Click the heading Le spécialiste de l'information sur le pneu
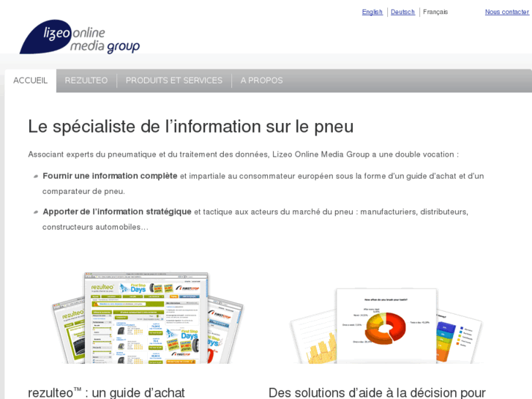This screenshot has width=532, height=399. [191, 127]
